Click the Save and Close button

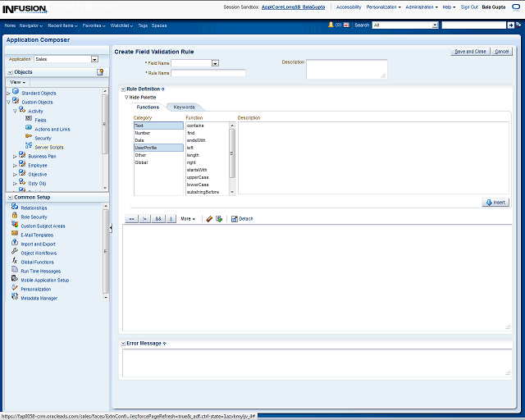pos(470,52)
